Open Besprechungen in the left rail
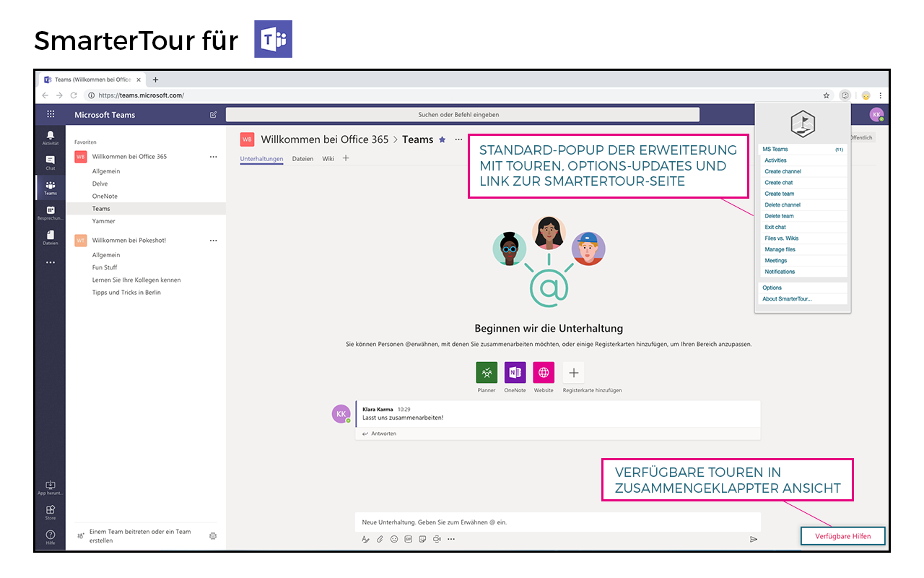The width and height of the screenshot is (924, 578). (50, 212)
